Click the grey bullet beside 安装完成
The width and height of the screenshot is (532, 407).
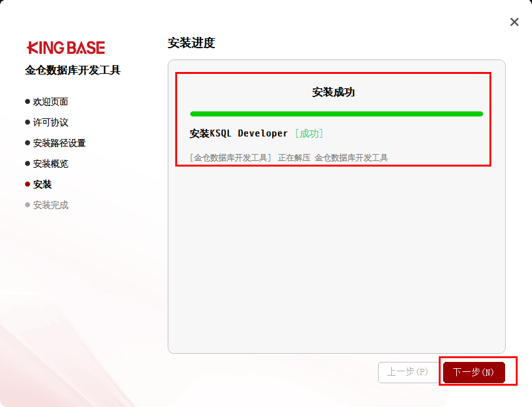[28, 205]
